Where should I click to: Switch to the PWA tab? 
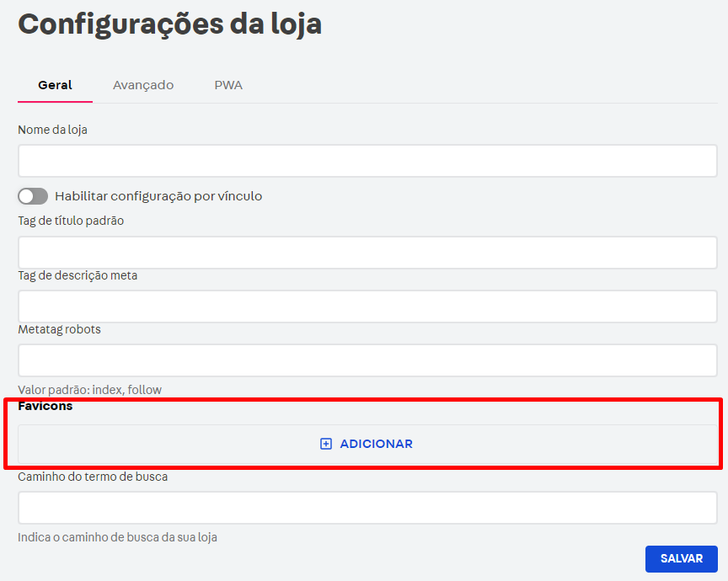pos(227,84)
